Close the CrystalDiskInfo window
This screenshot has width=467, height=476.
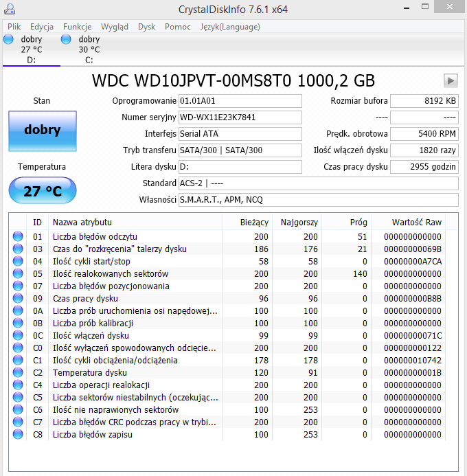[x=450, y=7]
